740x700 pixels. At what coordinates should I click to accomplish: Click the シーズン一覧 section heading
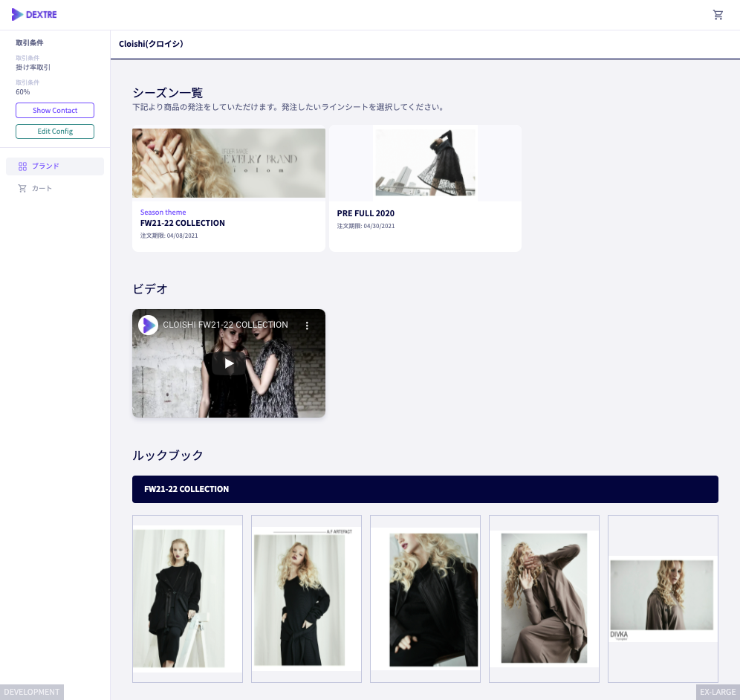click(167, 92)
